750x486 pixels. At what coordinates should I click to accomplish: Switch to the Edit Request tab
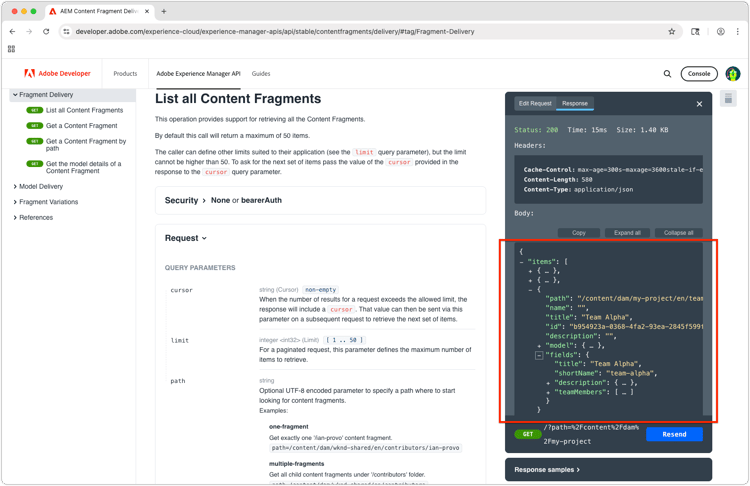[x=535, y=103]
